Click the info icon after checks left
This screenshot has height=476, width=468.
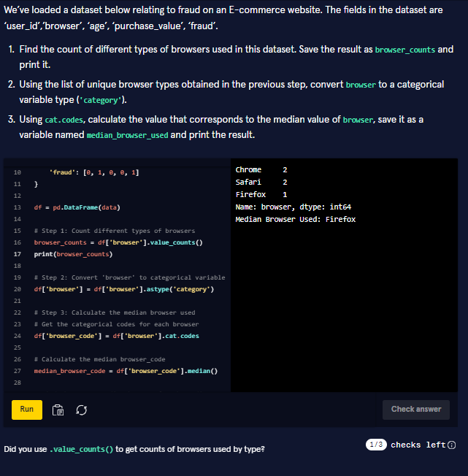click(x=452, y=445)
